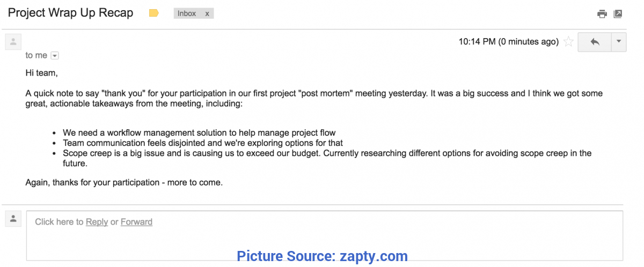The image size is (644, 267).
Task: Click the Reply link in the compose box
Action: coord(97,222)
